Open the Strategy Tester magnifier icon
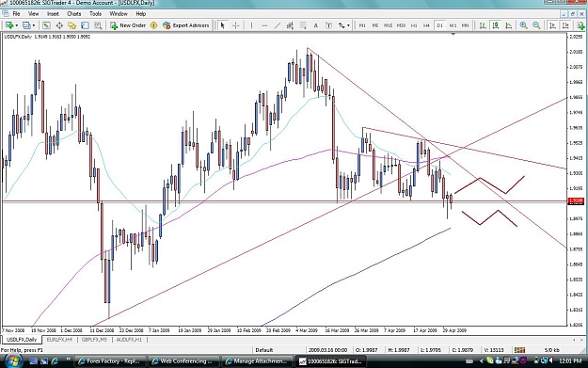The width and height of the screenshot is (588, 368). pyautogui.click(x=98, y=25)
